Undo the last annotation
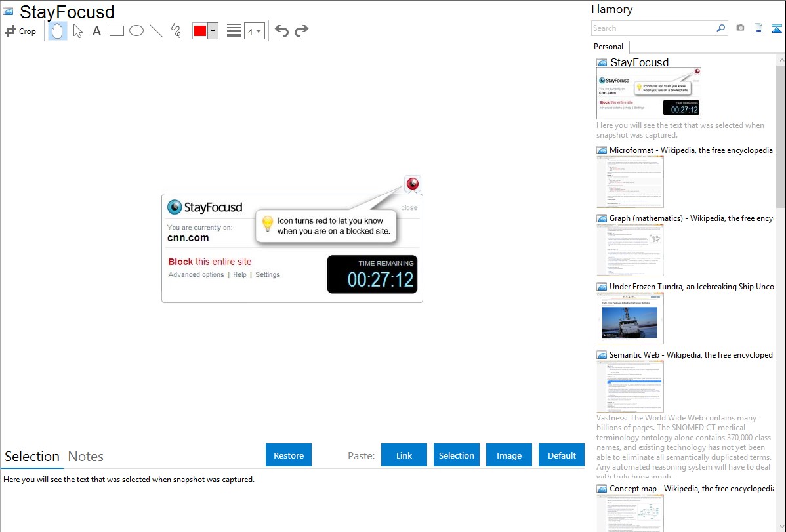This screenshot has height=532, width=786. (281, 31)
